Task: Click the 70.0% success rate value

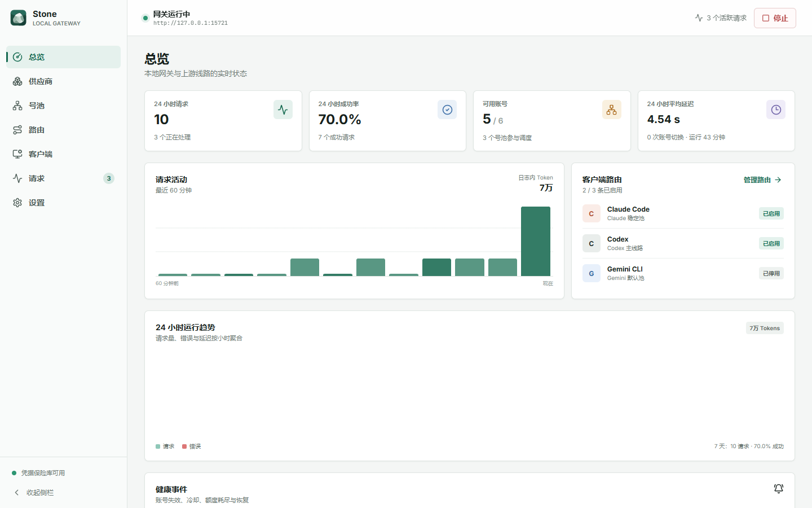Action: click(339, 120)
